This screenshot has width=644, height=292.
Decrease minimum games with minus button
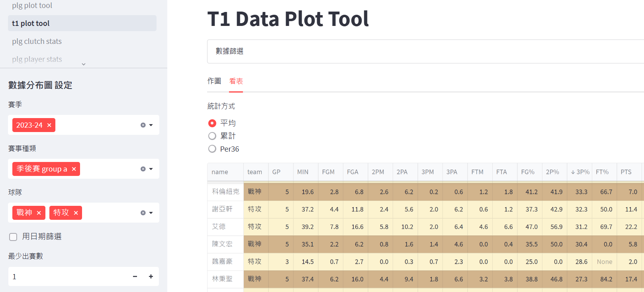point(135,276)
